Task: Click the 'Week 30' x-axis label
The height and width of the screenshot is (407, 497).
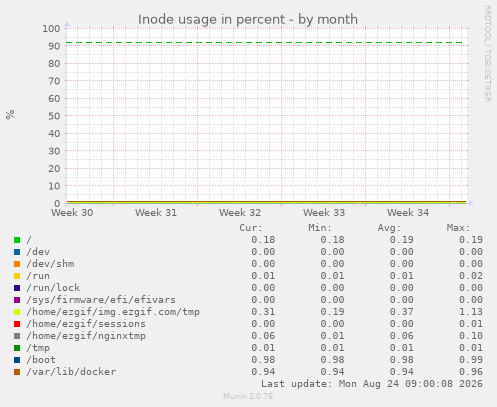Action: coord(72,213)
